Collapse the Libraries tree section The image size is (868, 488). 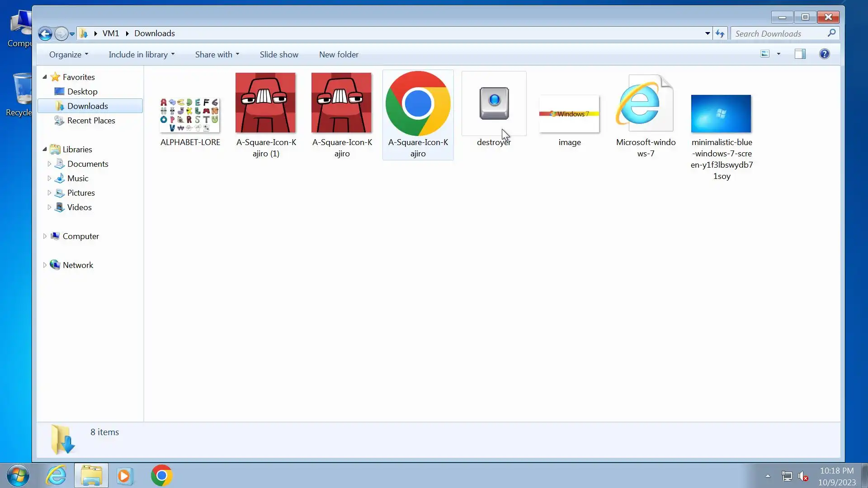tap(45, 149)
